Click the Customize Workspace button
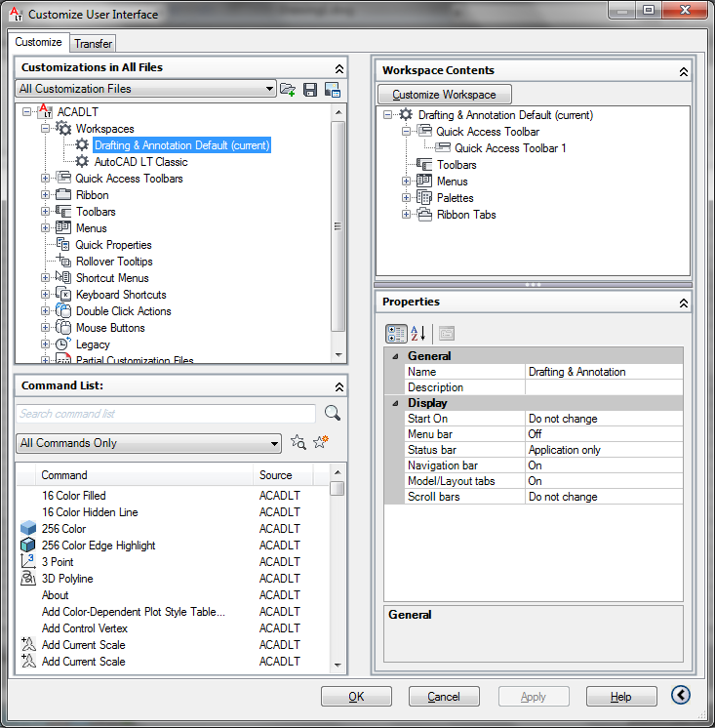The image size is (715, 728). pos(445,95)
